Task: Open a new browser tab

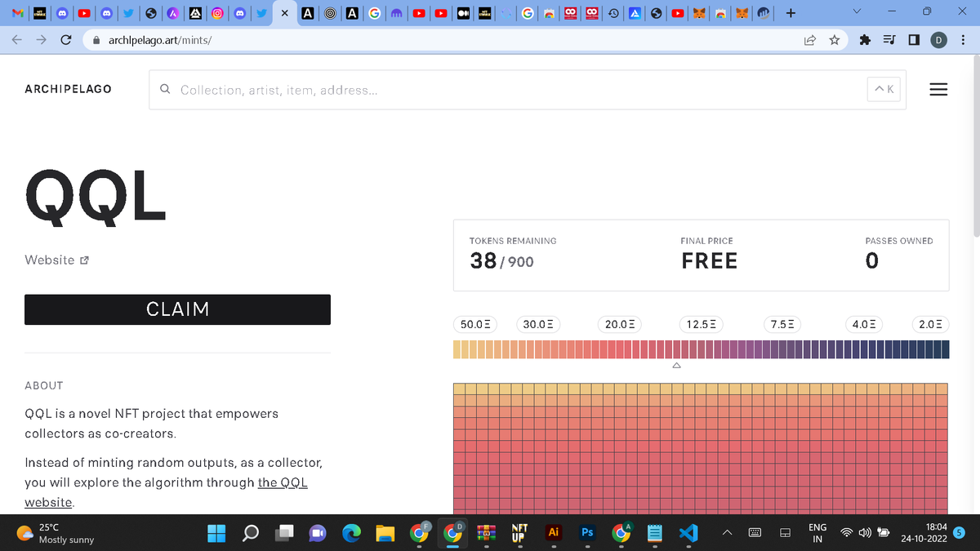Action: [x=790, y=13]
